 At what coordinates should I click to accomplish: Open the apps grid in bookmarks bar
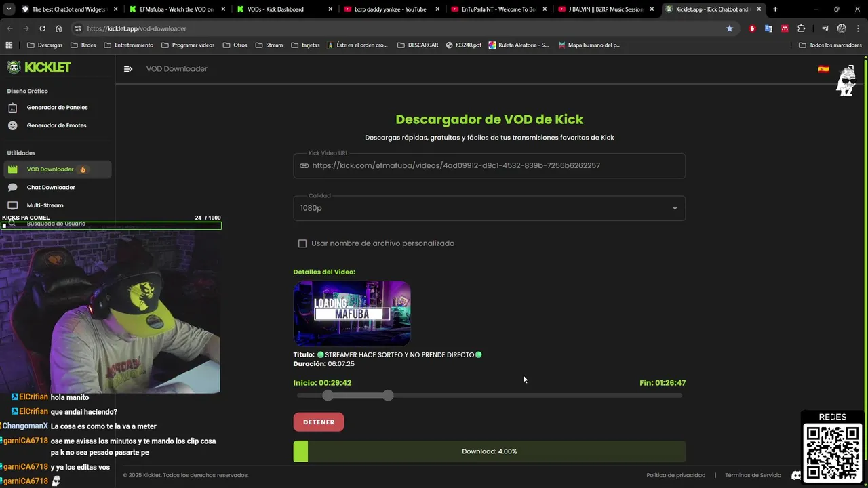tap(9, 45)
